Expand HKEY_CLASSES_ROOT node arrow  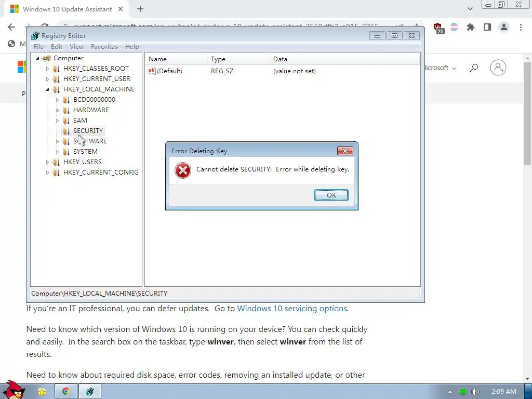point(47,69)
